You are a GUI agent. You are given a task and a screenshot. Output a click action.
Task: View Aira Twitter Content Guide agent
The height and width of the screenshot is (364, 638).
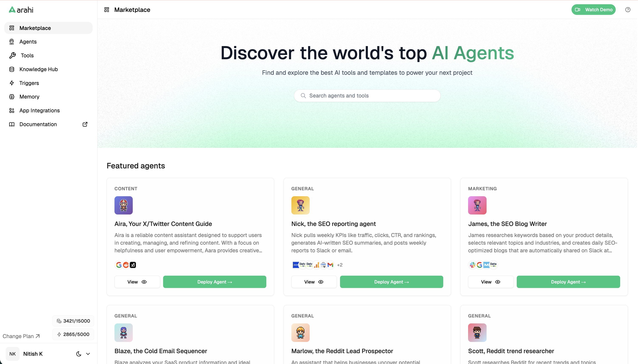click(x=137, y=282)
